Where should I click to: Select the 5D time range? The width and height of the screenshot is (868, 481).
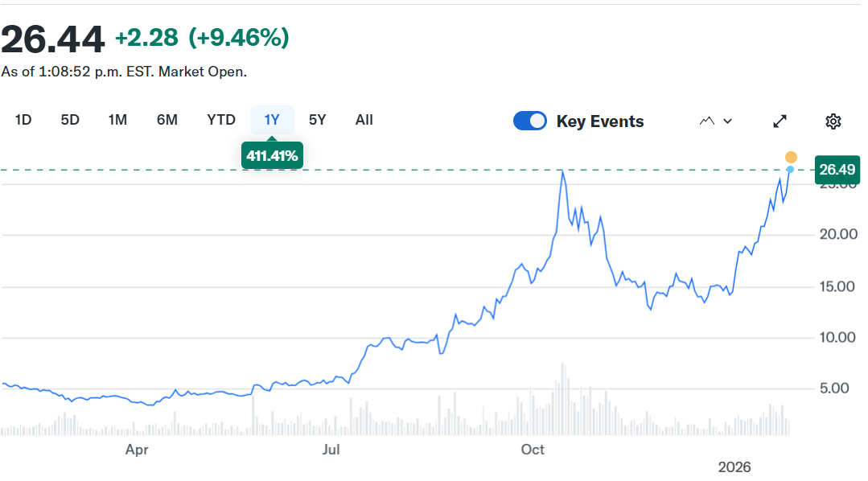70,120
